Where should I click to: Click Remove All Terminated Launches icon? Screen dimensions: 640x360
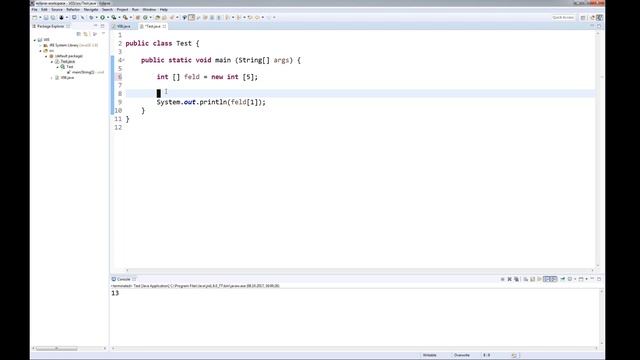click(516, 279)
